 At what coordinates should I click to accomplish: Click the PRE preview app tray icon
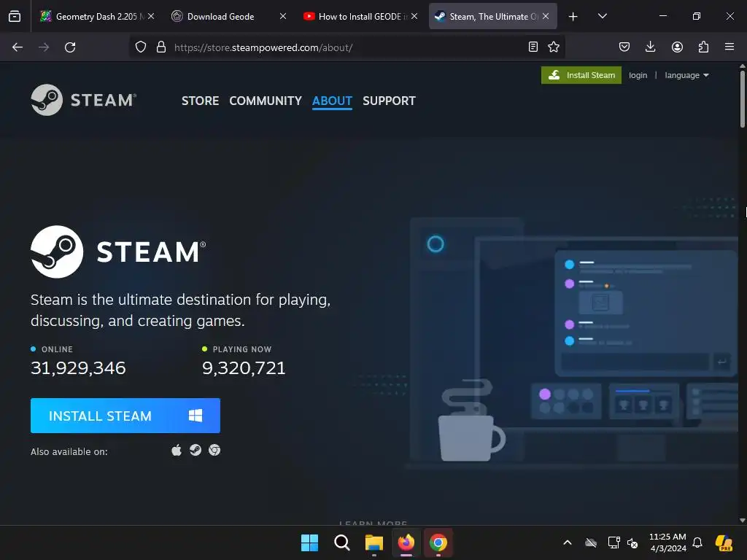[724, 542]
